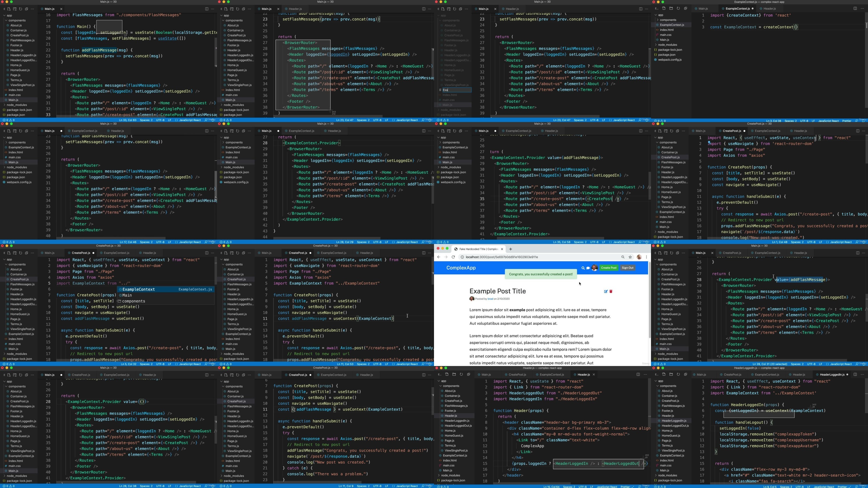
Task: Collapse components folder in Header.js titled window
Action: (x=449, y=386)
